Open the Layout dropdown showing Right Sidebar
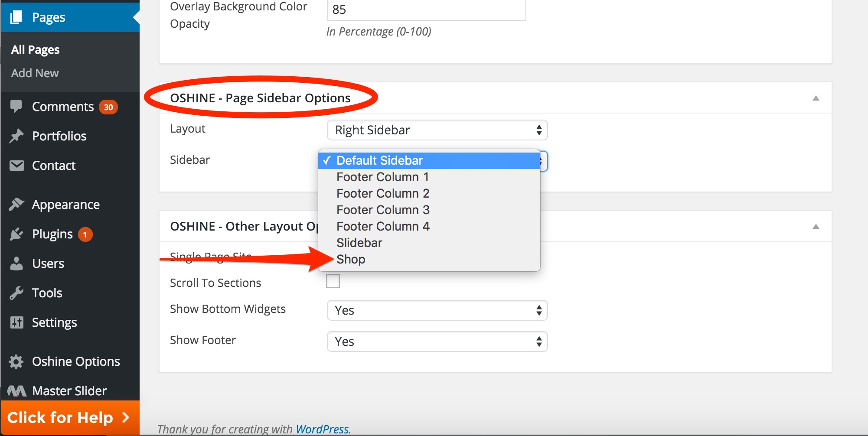Viewport: 868px width, 436px height. tap(437, 130)
